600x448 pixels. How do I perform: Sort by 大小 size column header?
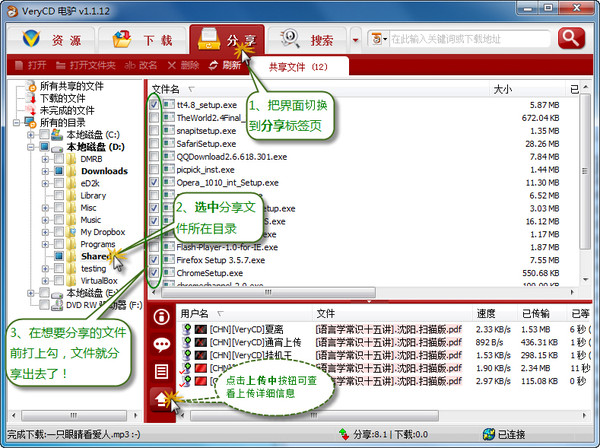(502, 90)
